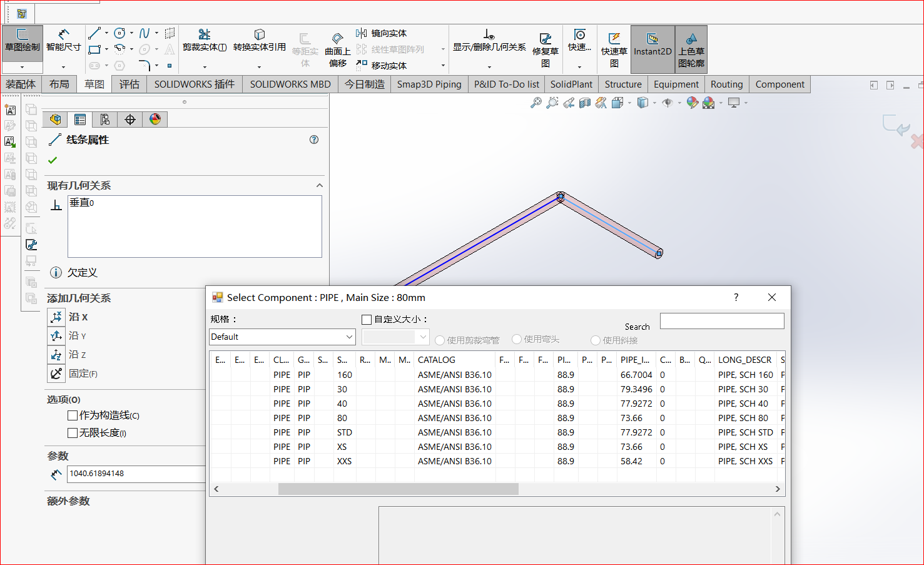Check the 自定义大小 custom size box

(367, 320)
